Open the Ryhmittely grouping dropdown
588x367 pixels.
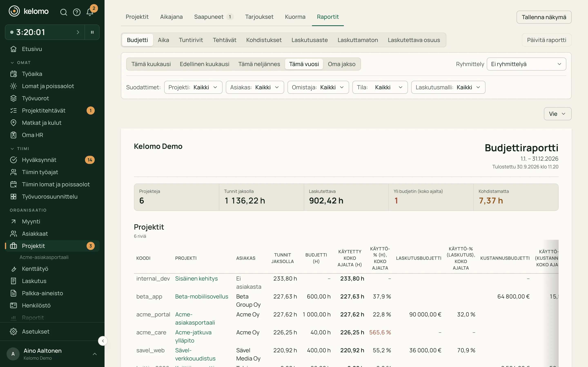pyautogui.click(x=526, y=64)
